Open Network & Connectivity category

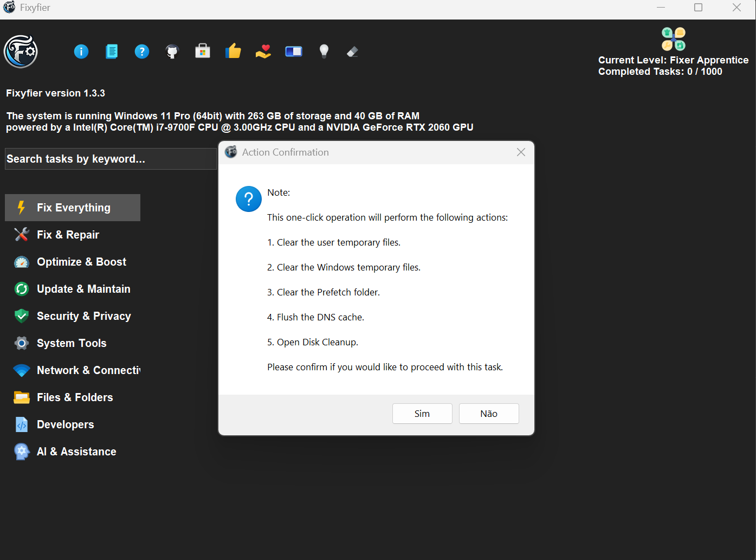tap(88, 370)
